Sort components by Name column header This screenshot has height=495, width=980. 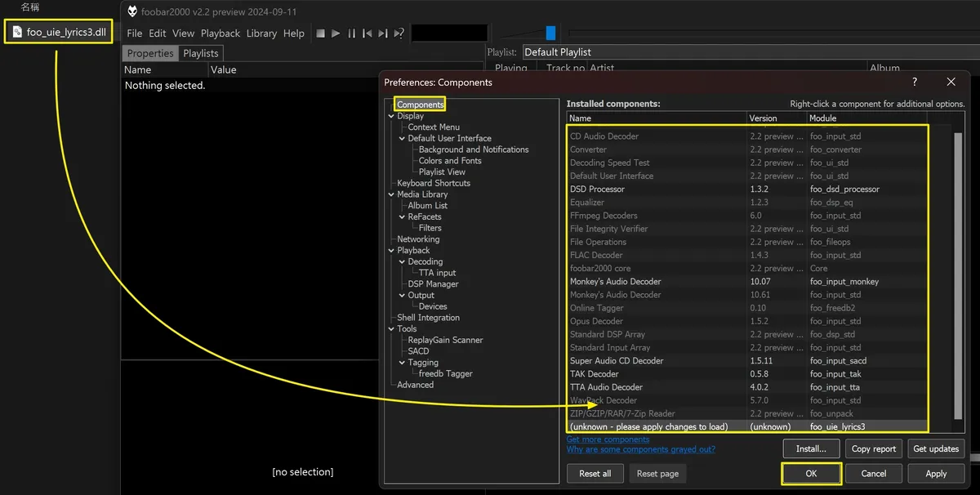pos(657,118)
